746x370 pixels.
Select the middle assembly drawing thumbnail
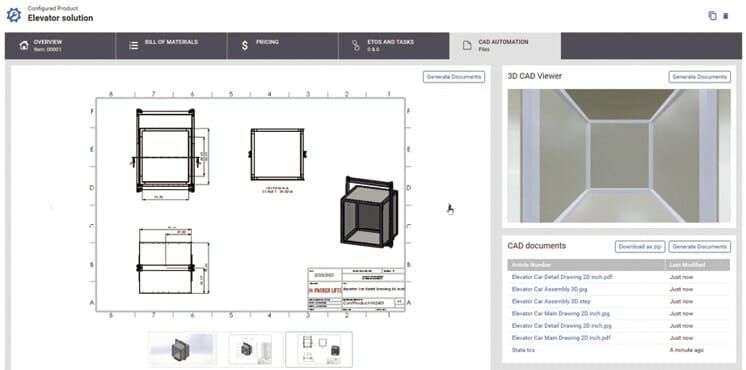click(251, 350)
